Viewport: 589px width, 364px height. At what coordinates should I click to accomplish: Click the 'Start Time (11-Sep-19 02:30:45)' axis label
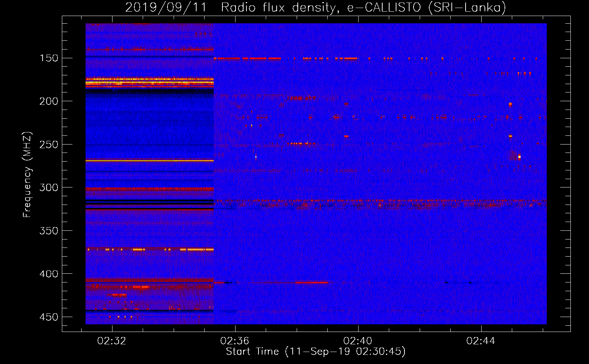[x=316, y=352]
